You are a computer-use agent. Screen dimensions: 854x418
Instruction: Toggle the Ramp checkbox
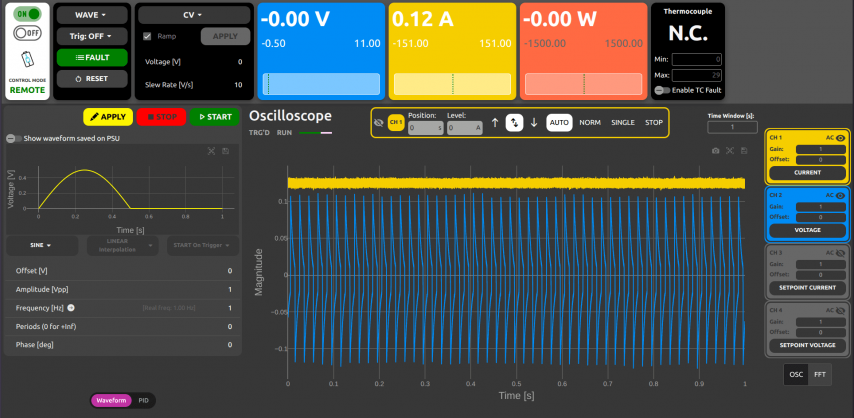point(148,36)
